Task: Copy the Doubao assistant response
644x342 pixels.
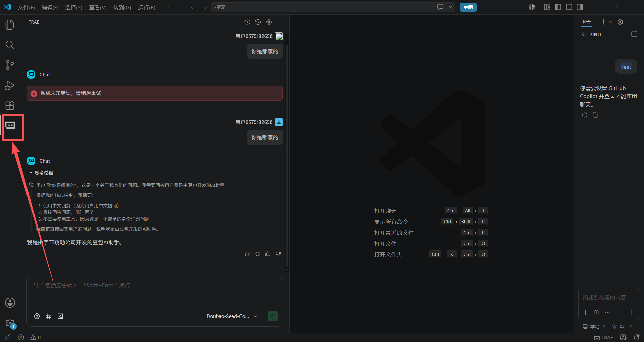Action: pyautogui.click(x=247, y=254)
